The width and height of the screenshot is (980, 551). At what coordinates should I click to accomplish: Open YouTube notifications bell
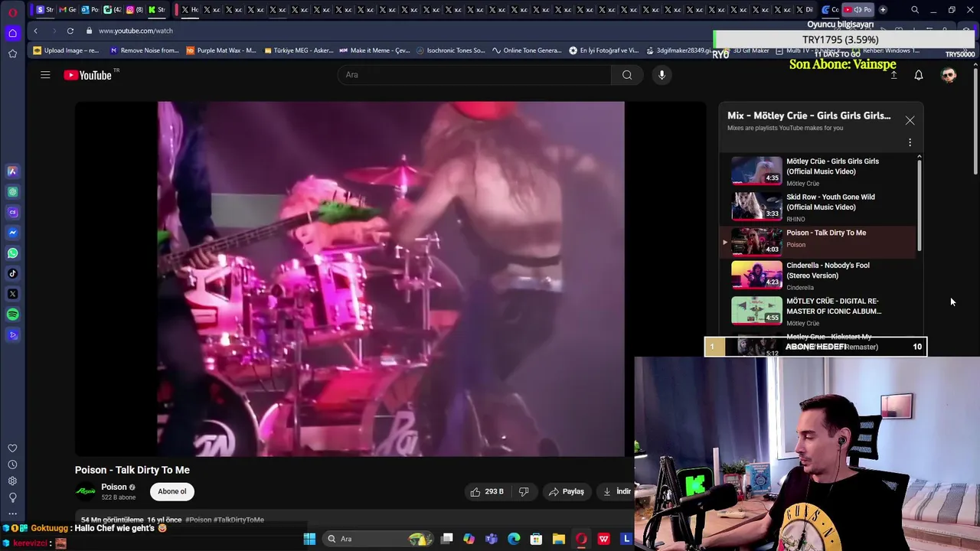point(919,75)
